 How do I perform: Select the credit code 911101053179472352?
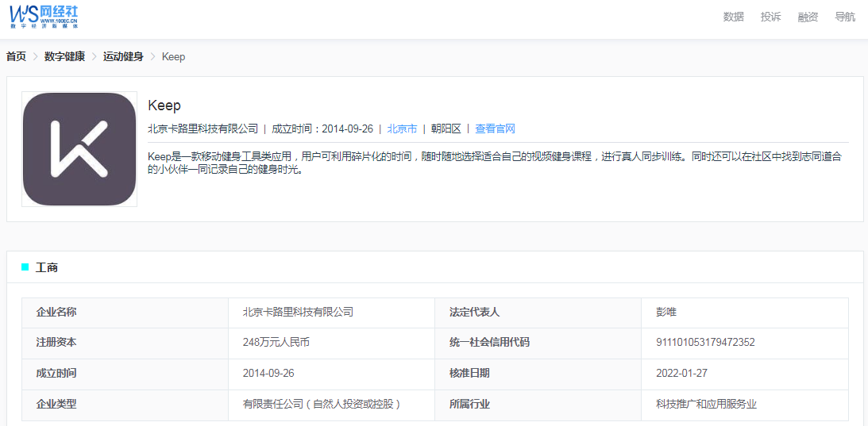(x=705, y=343)
